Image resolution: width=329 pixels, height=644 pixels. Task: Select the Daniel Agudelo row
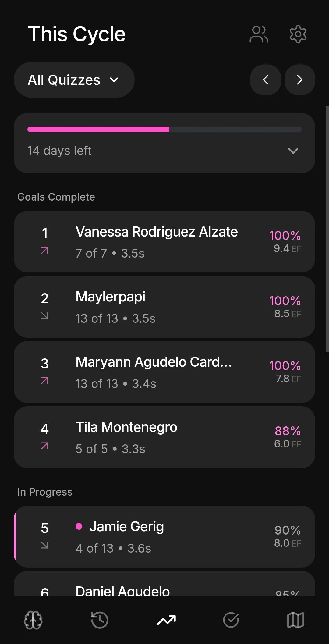(164, 584)
